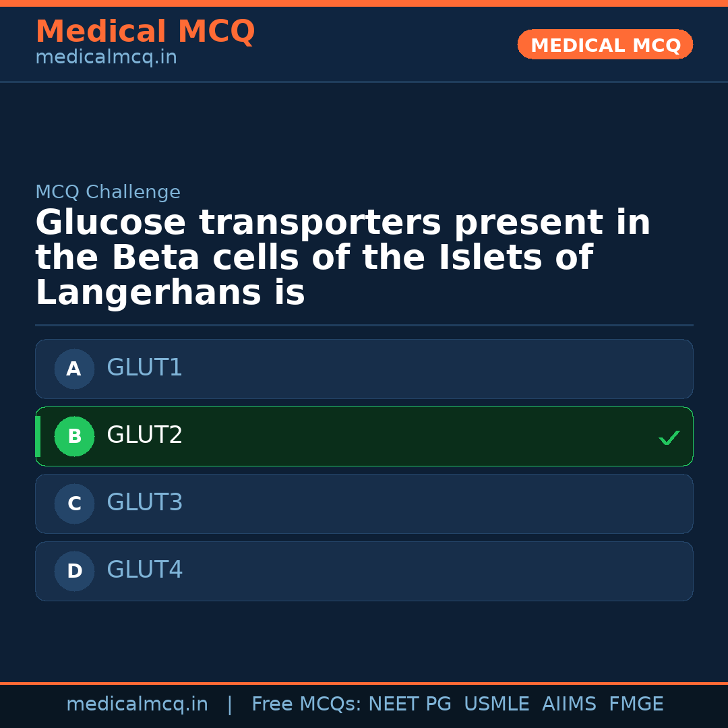Click USMLE in the footer

pyautogui.click(x=496, y=704)
